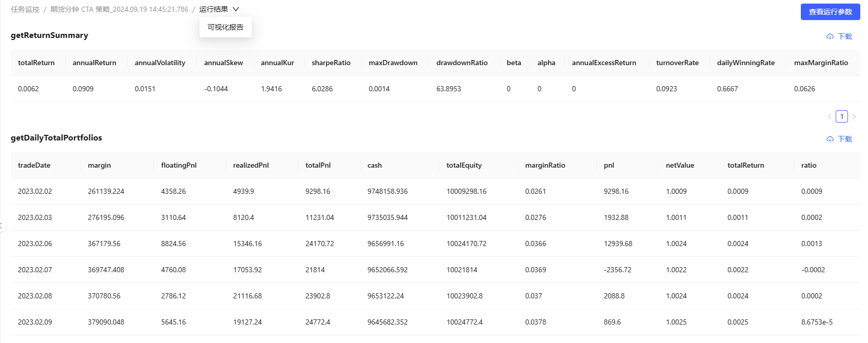Click the totalReturn header in getReturnSummary
Image resolution: width=868 pixels, height=343 pixels.
click(x=36, y=63)
